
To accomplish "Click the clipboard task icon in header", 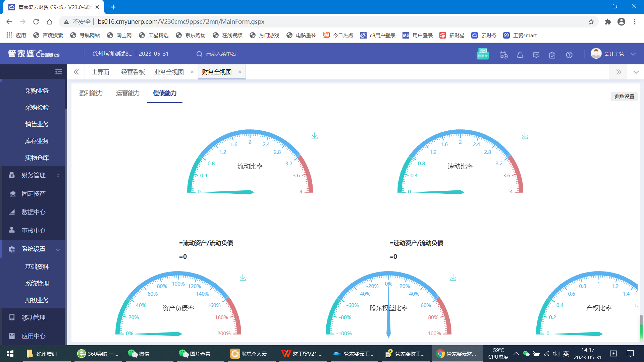I will click(552, 55).
